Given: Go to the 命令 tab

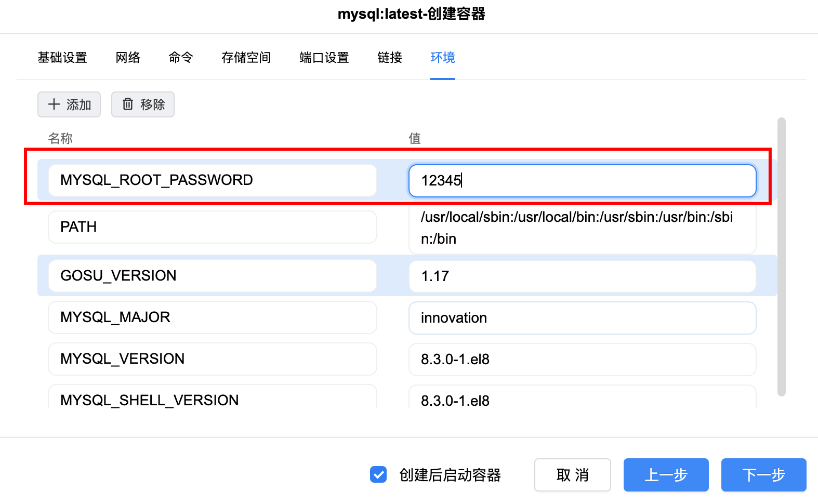Looking at the screenshot, I should (181, 58).
